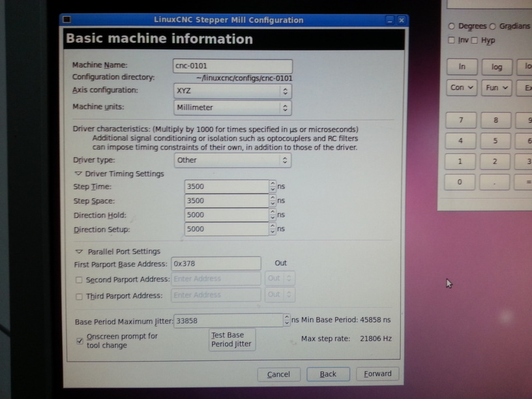Click the 0 key in calculator

[x=460, y=182]
